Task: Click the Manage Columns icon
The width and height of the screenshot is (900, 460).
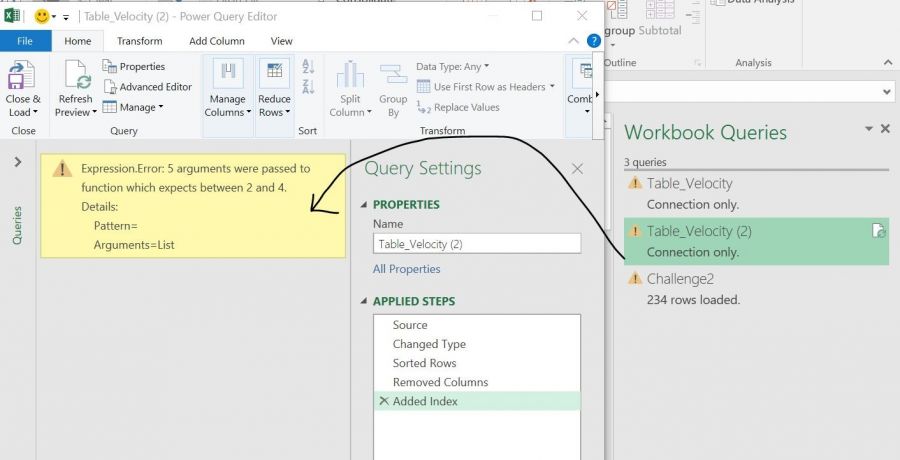Action: [228, 73]
